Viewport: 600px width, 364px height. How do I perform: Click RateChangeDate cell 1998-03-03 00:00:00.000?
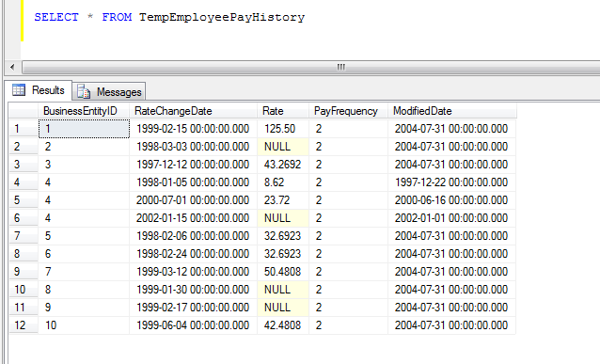193,147
